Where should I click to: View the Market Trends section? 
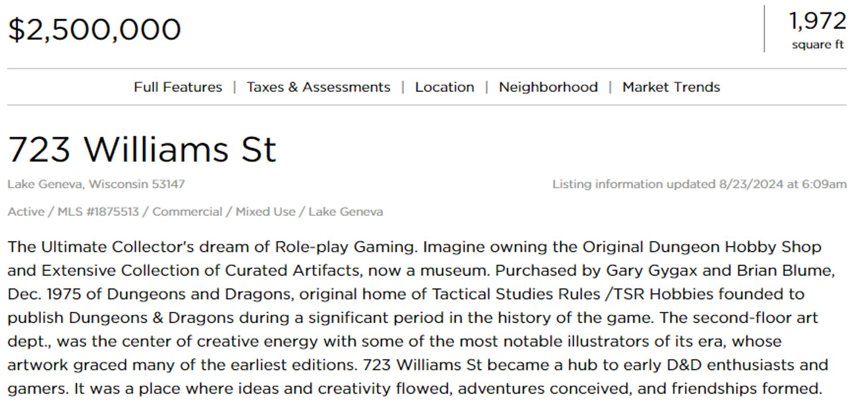point(671,87)
